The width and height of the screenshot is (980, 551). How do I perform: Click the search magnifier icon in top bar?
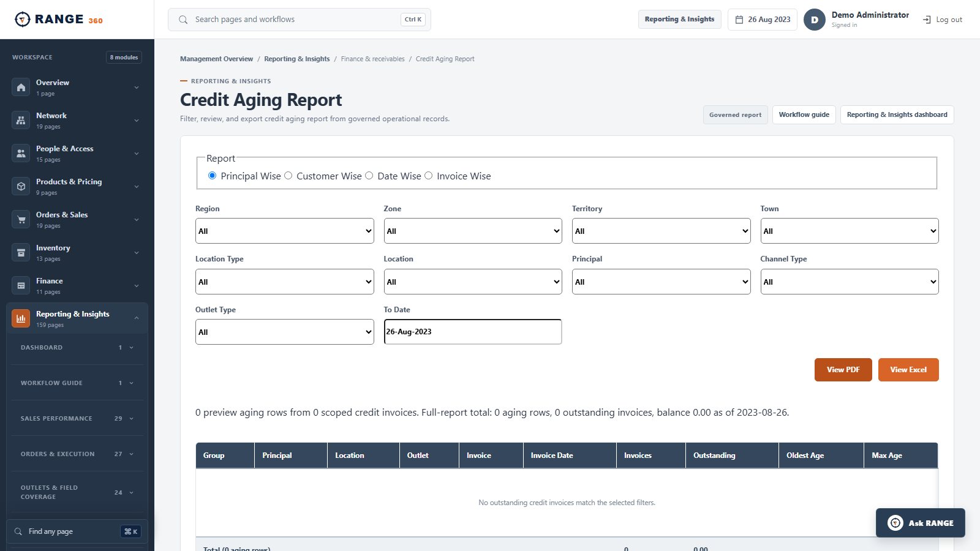point(183,20)
